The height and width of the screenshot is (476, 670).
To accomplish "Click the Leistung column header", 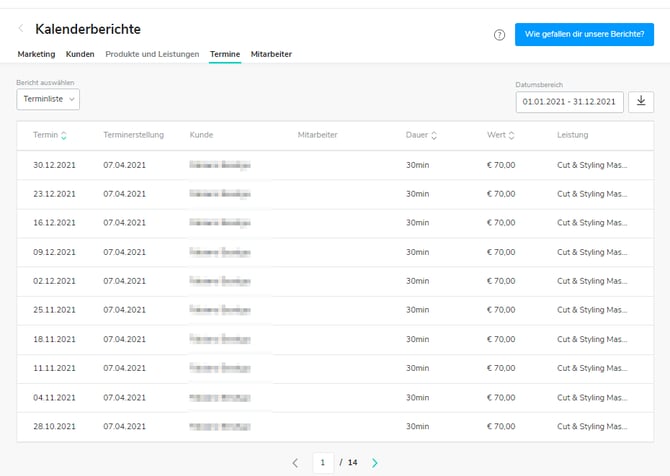I will (572, 135).
